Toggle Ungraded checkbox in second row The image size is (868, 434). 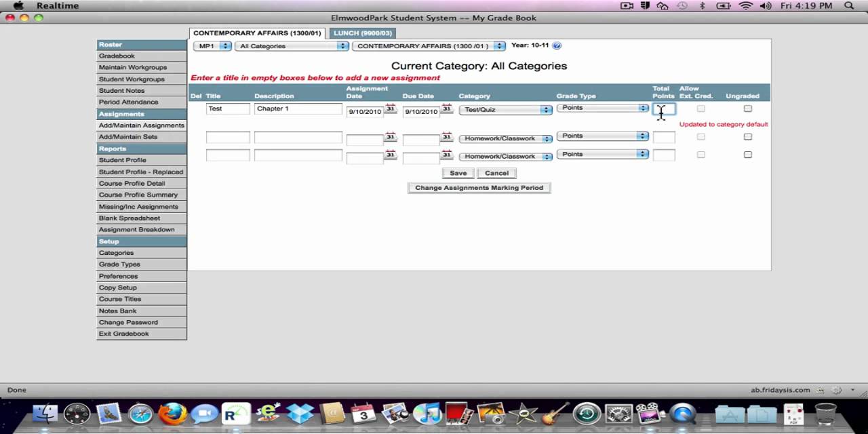point(748,136)
